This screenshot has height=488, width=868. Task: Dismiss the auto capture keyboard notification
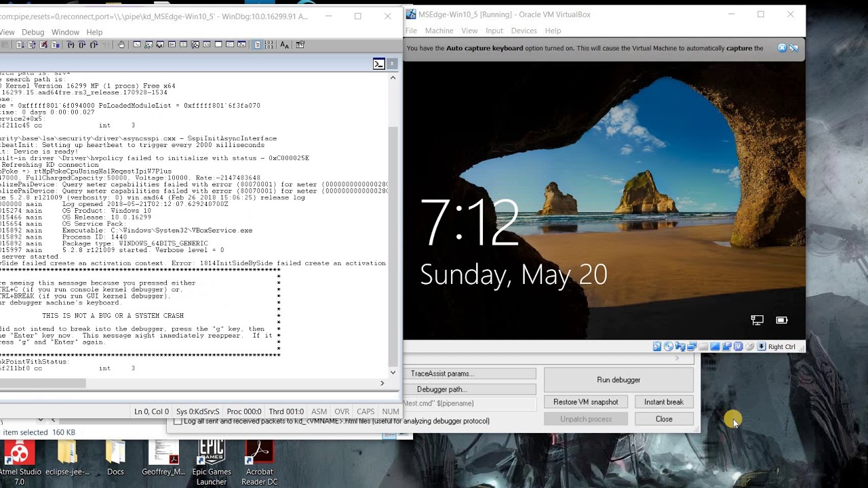point(782,48)
